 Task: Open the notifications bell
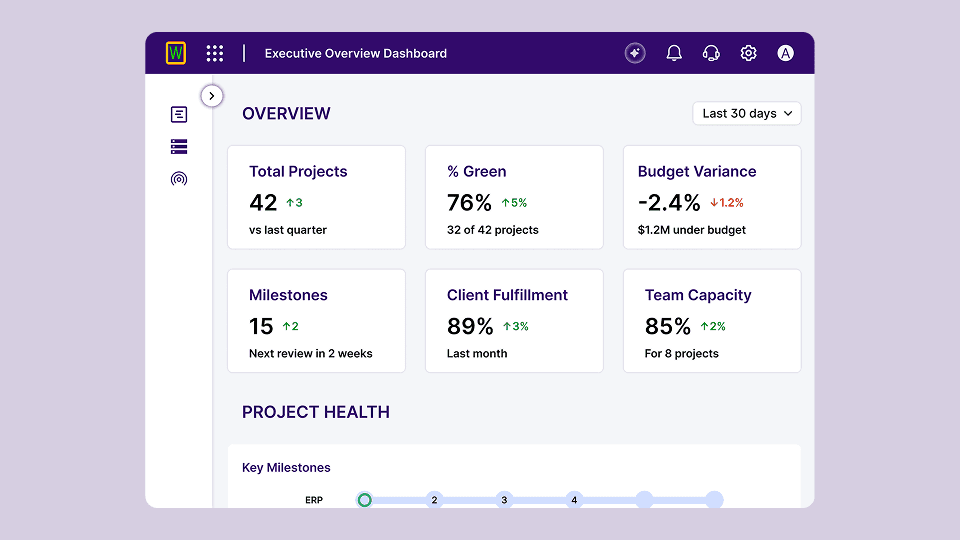tap(674, 53)
